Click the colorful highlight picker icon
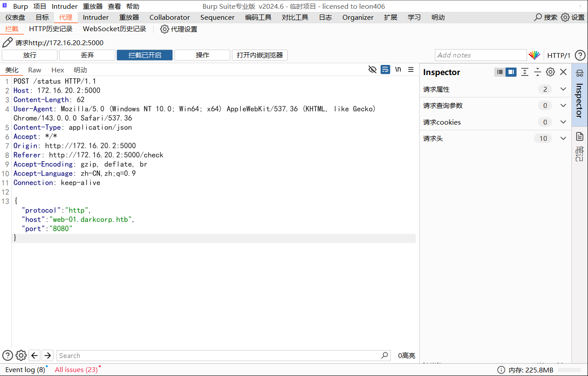588x376 pixels. click(534, 55)
